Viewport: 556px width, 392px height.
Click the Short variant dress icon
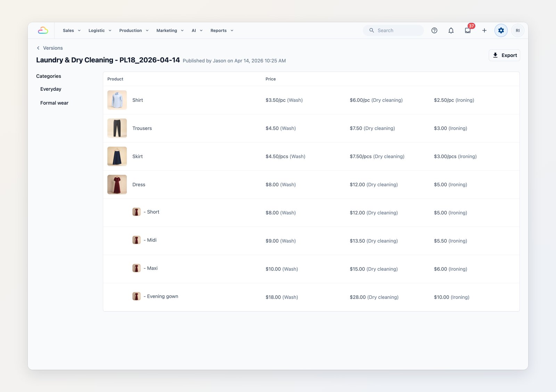click(137, 212)
